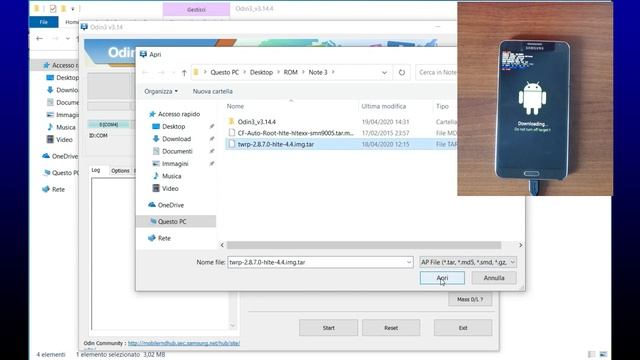Viewport: 640px width, 360px height.
Task: Select Desktop in address breadcrumb
Action: (x=261, y=72)
